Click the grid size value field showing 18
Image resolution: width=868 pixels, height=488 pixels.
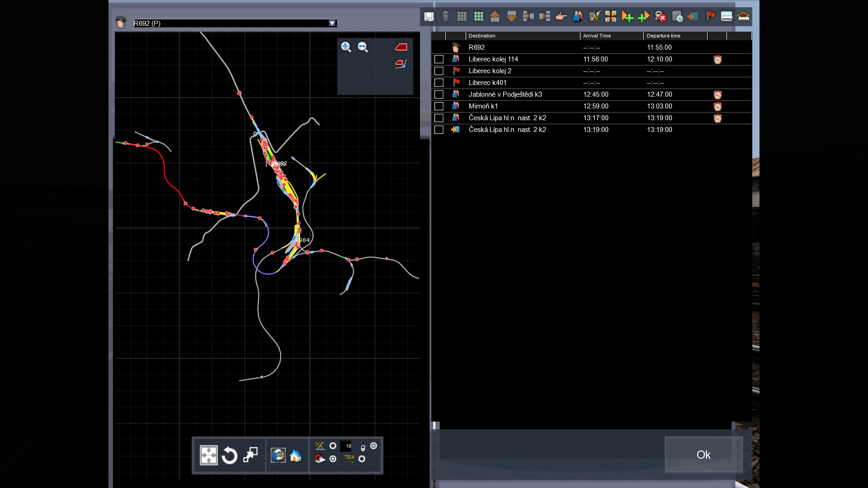click(x=346, y=446)
